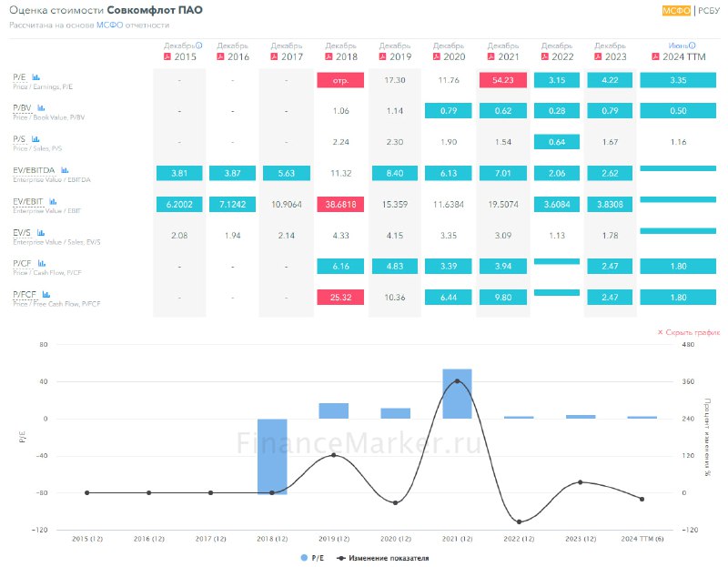Open the 2021 report PDF icon

(490, 56)
